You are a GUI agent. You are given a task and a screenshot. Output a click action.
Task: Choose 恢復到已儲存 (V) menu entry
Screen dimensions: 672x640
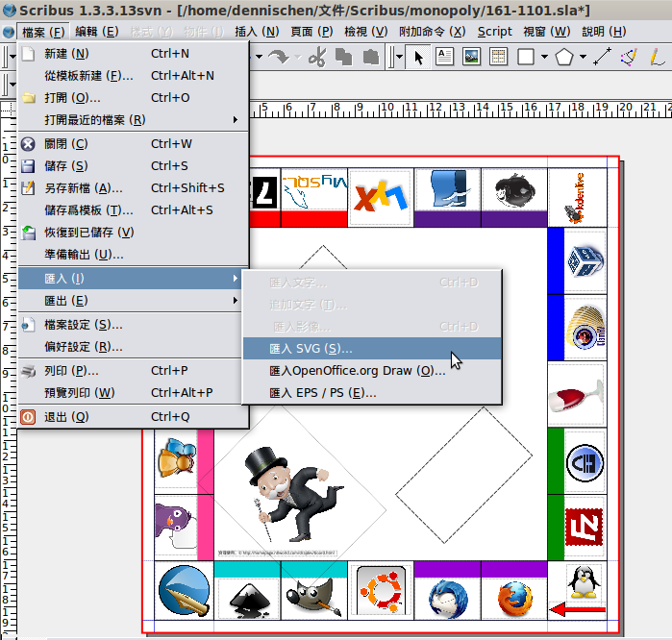click(x=133, y=233)
